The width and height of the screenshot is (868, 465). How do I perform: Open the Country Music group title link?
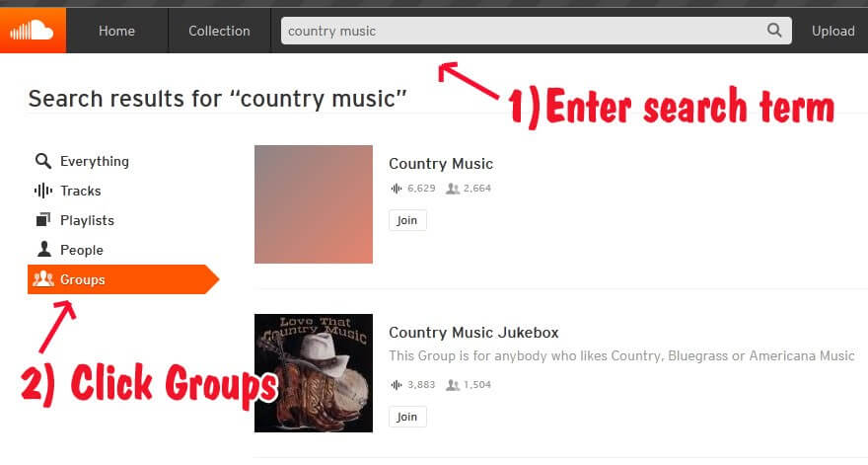tap(441, 164)
